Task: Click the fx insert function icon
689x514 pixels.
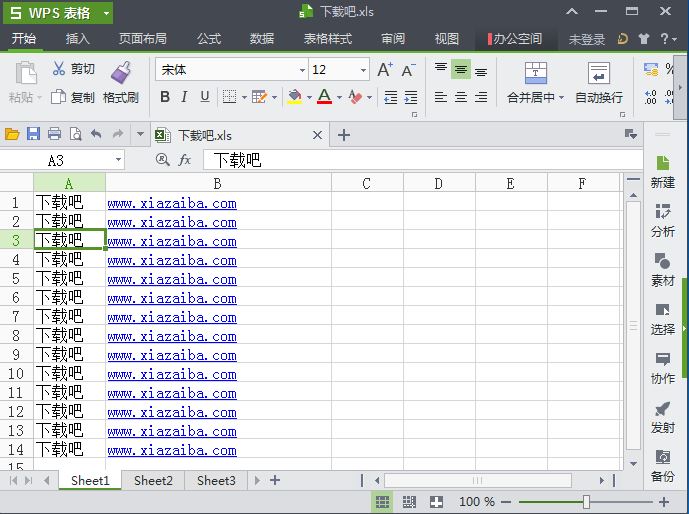Action: [x=185, y=159]
